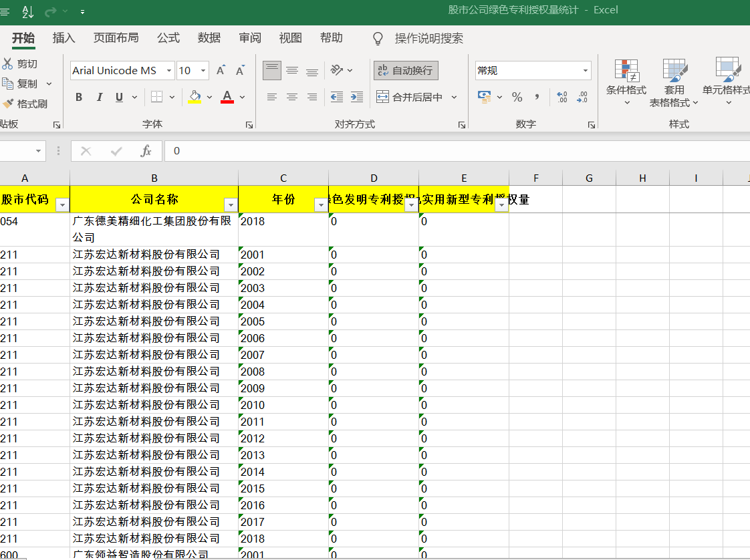Click the Insert Function fx icon
Screen dimensions: 750x560
146,151
